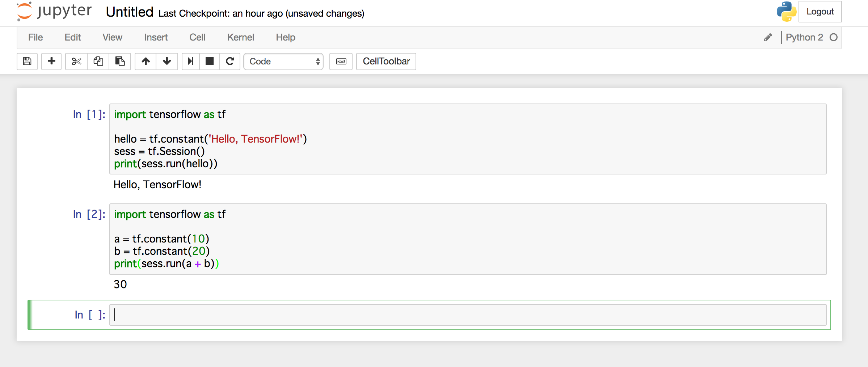Interrupt the kernel with the stop icon
The image size is (868, 367).
point(210,61)
